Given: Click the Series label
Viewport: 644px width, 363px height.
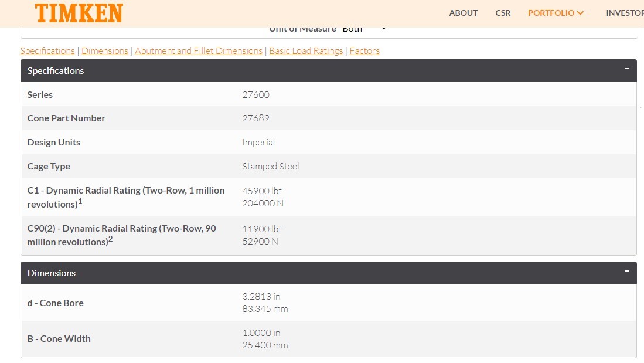Looking at the screenshot, I should (40, 95).
